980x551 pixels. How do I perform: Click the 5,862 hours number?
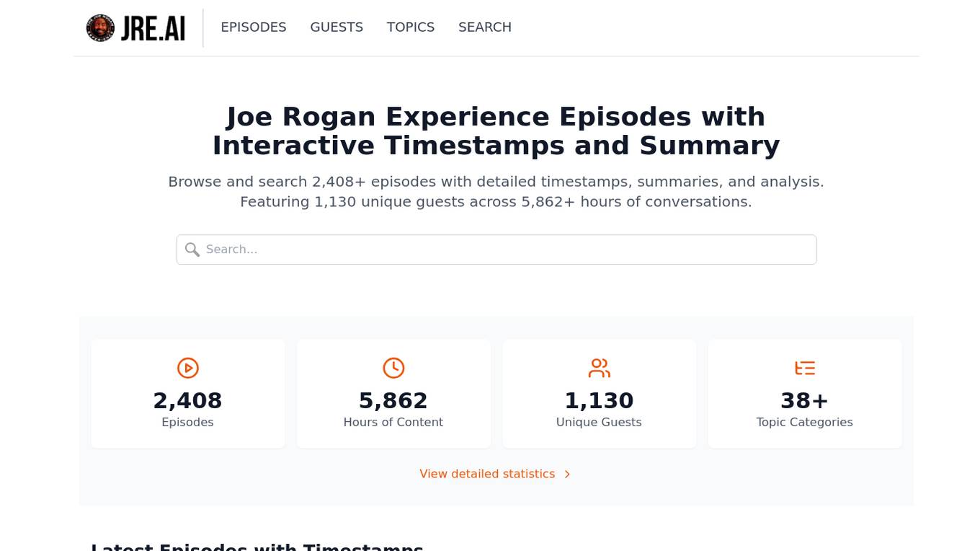(x=393, y=400)
